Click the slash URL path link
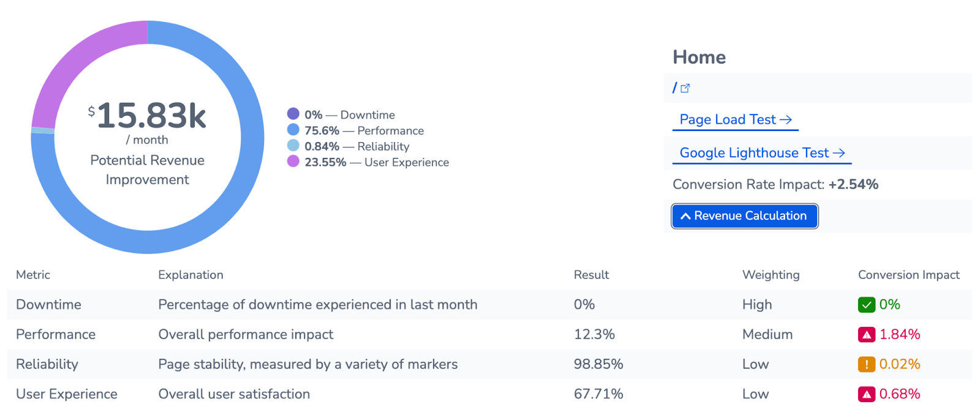The image size is (980, 420). click(675, 88)
